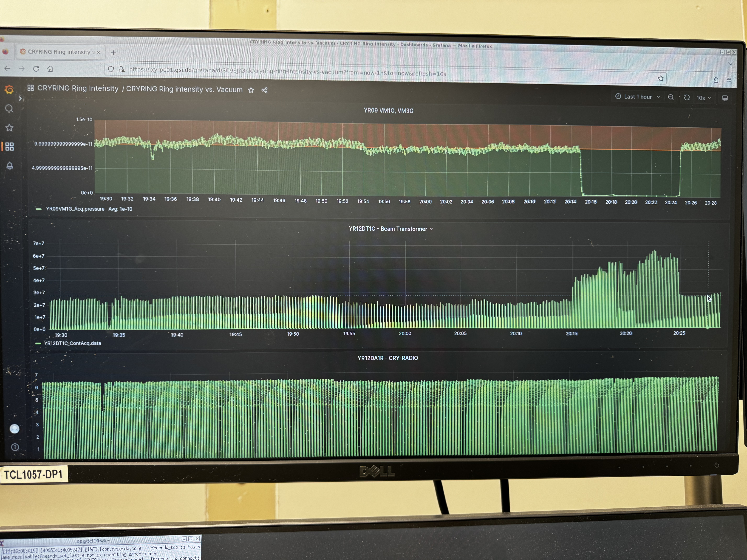Open Starred dashboards from the sidebar
The width and height of the screenshot is (747, 560).
pos(9,128)
